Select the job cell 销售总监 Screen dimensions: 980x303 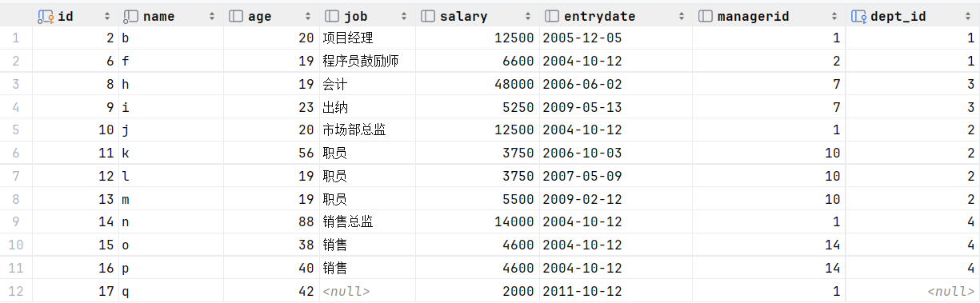[x=367, y=222]
